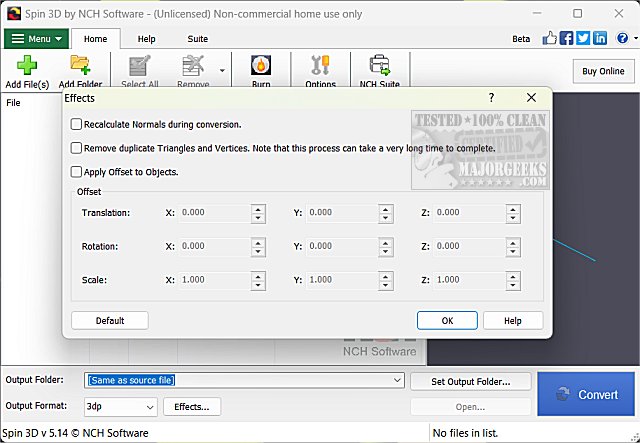640x443 pixels.
Task: Share via the Facebook icon
Action: point(567,38)
